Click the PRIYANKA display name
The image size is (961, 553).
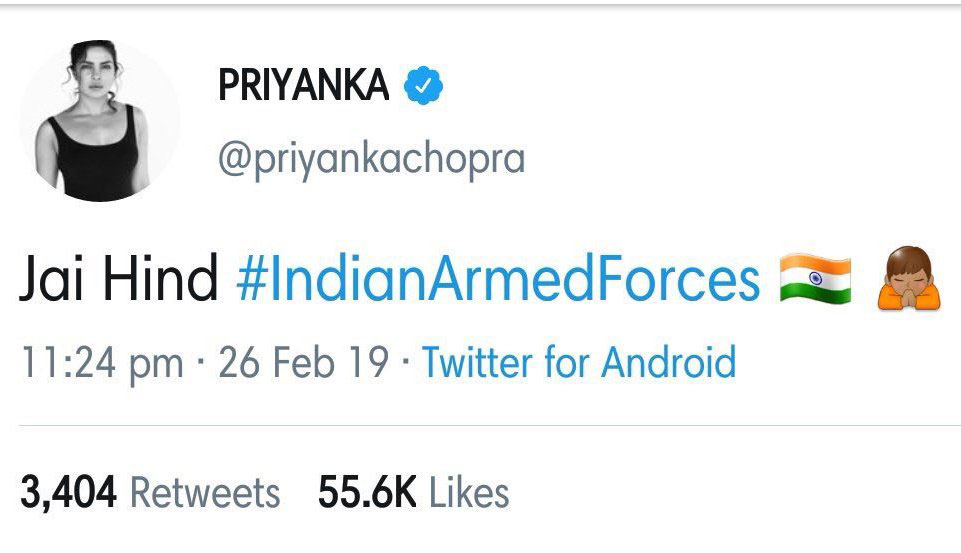303,87
